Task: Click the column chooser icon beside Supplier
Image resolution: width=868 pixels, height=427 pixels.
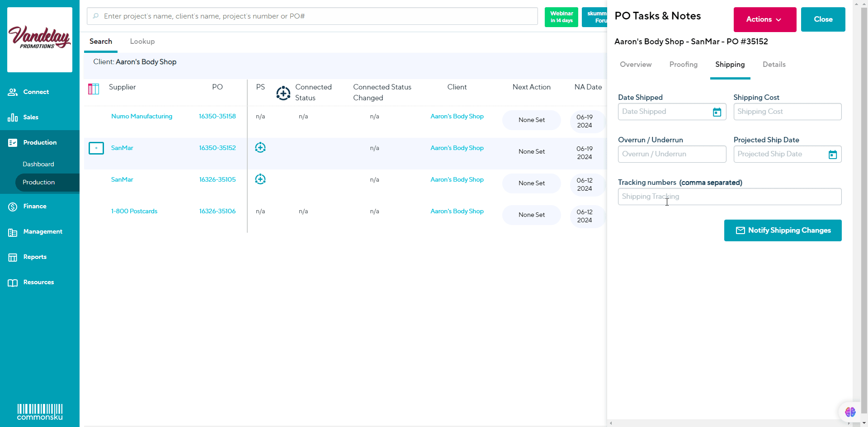Action: 94,89
